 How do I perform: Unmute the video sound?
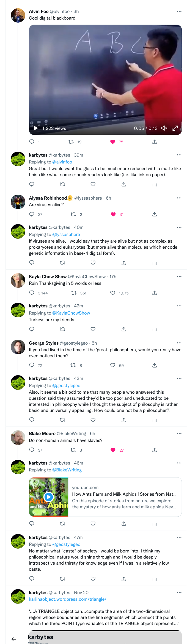click(x=164, y=128)
